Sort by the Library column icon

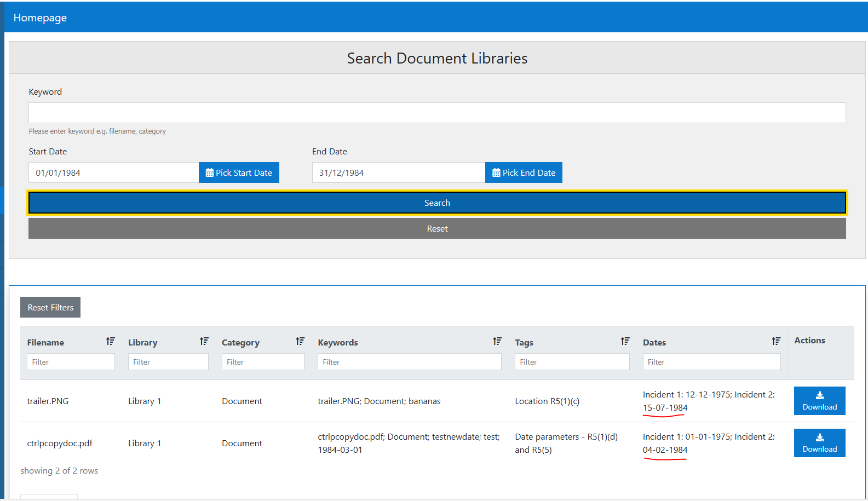click(x=204, y=342)
